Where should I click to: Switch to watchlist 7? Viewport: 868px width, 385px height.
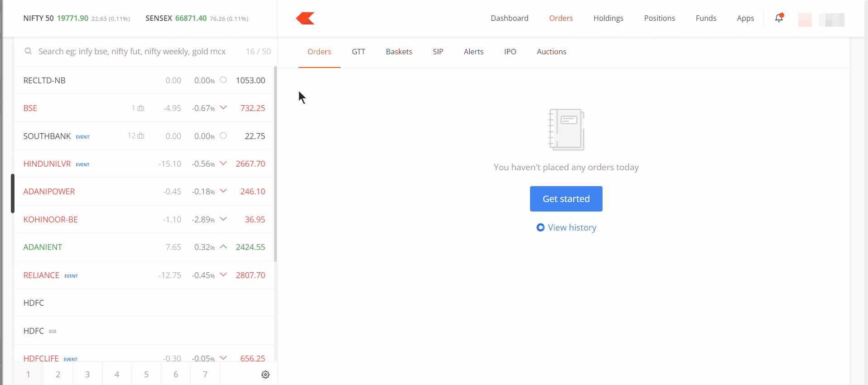click(x=205, y=374)
